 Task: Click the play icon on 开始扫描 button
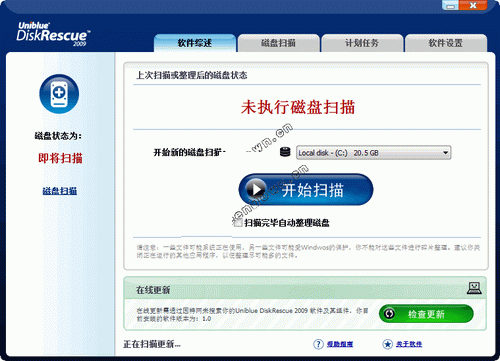click(256, 189)
